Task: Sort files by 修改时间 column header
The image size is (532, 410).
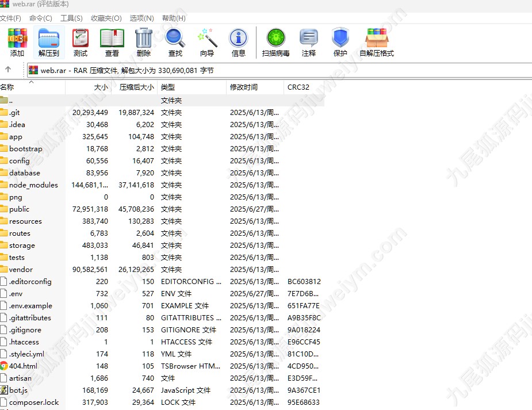Action: [x=244, y=87]
